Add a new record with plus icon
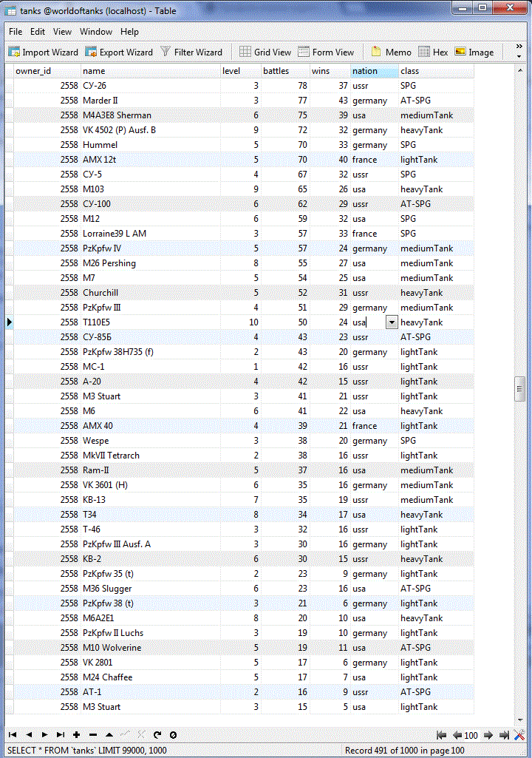The image size is (532, 758). click(x=76, y=735)
